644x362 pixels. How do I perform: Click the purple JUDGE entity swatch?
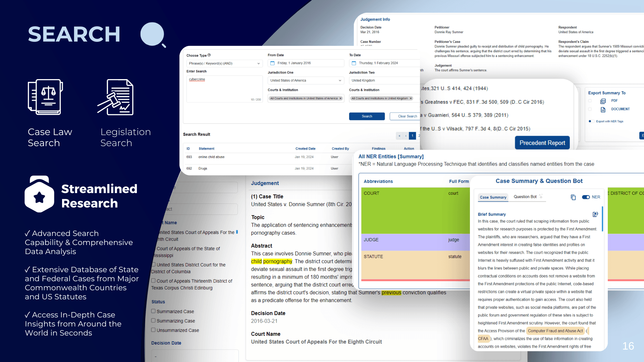click(416, 242)
